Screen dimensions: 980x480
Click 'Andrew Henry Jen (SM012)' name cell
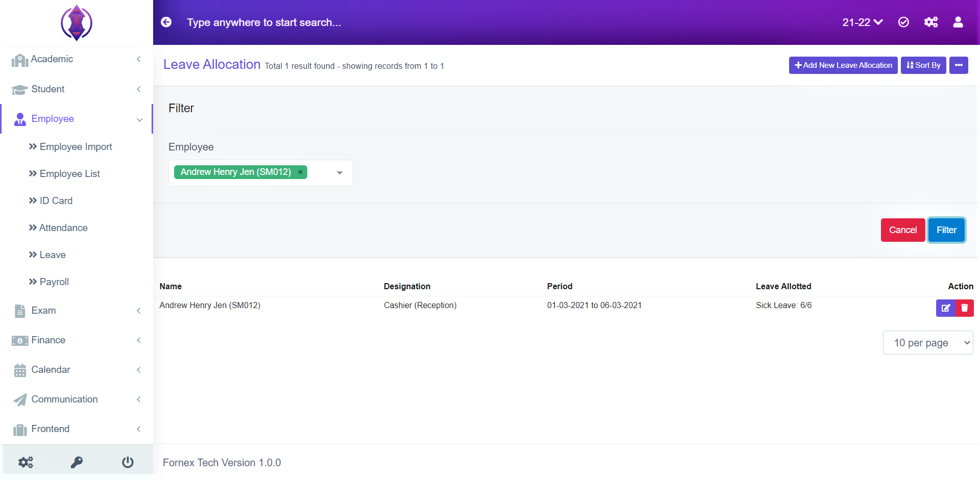[x=210, y=306]
